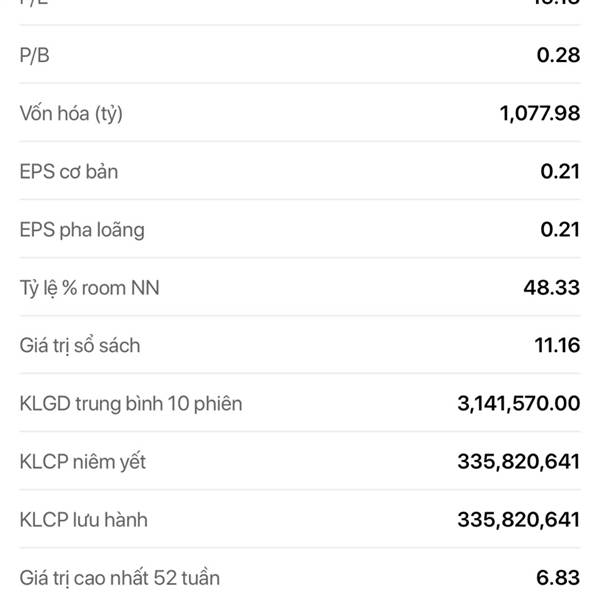The height and width of the screenshot is (600, 600).
Task: Tap the P/B value 0.28
Action: coord(558,55)
